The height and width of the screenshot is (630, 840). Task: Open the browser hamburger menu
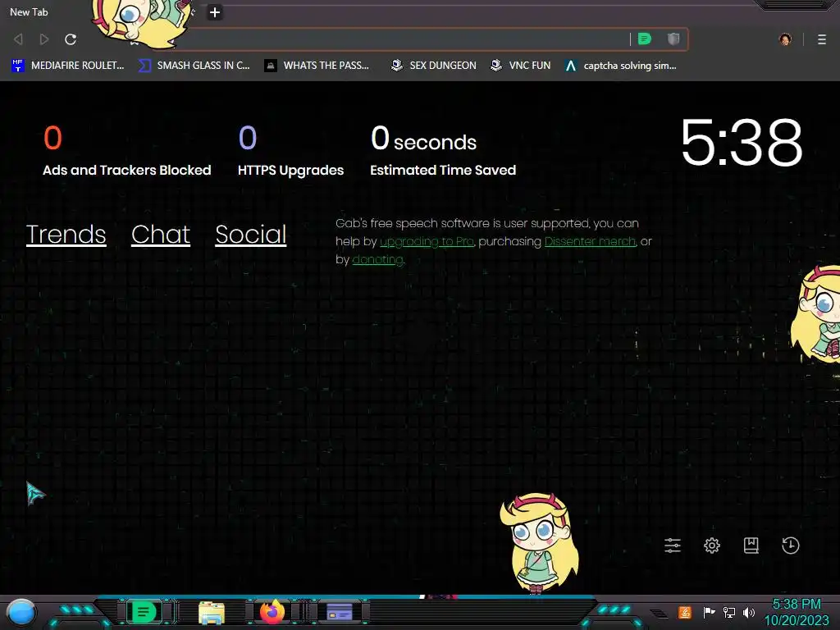822,39
